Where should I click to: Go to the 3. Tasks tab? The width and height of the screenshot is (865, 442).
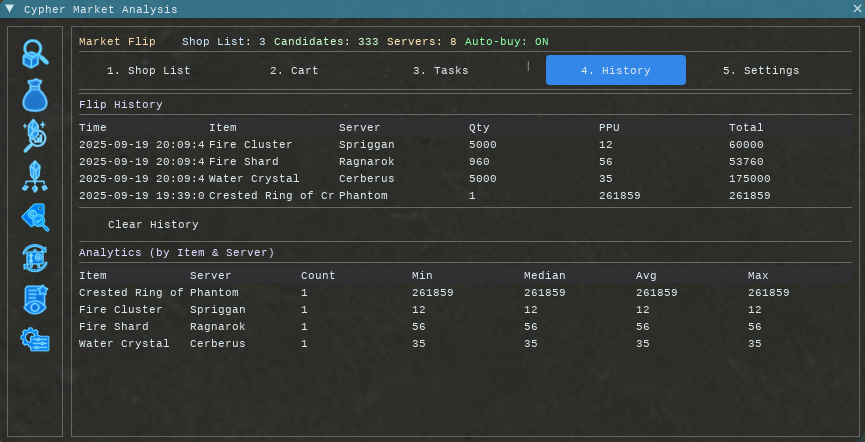(440, 71)
